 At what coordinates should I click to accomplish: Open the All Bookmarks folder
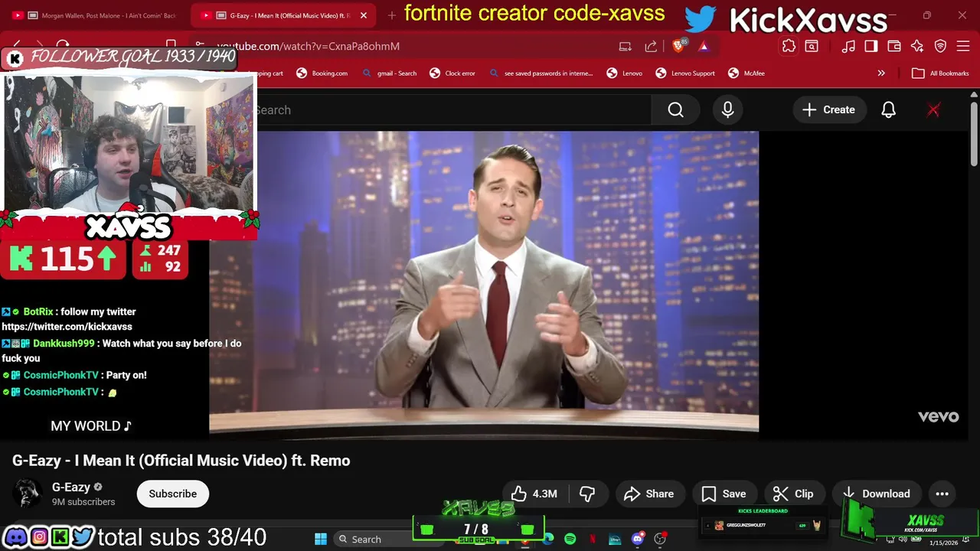tap(940, 73)
